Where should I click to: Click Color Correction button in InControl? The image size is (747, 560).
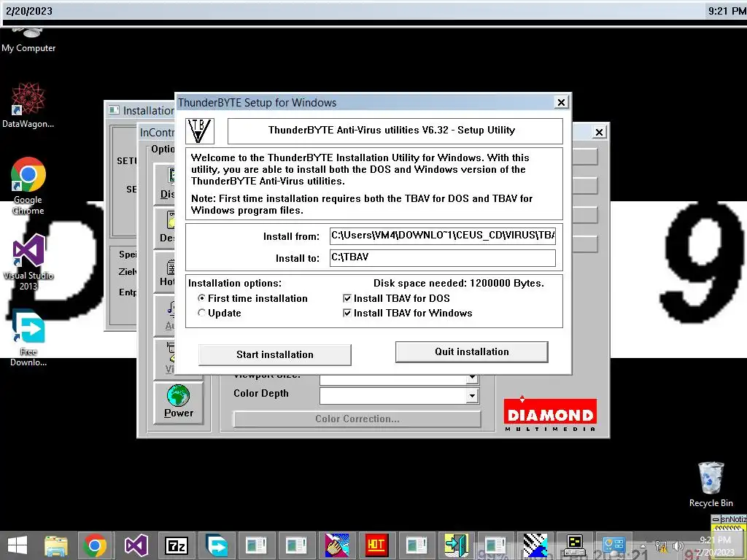[x=357, y=419]
